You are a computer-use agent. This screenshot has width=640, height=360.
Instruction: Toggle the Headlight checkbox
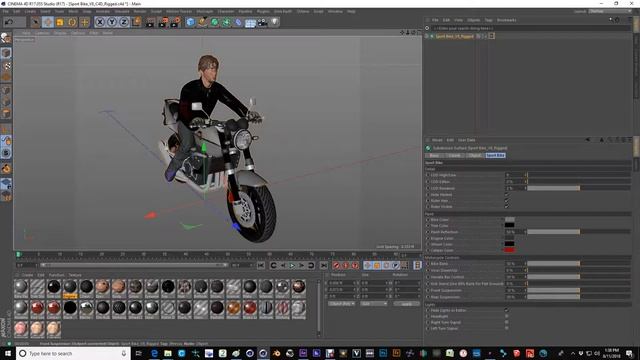pos(507,316)
